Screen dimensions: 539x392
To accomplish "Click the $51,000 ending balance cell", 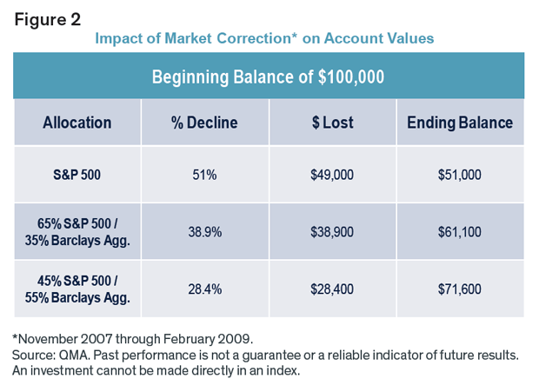I will click(460, 175).
